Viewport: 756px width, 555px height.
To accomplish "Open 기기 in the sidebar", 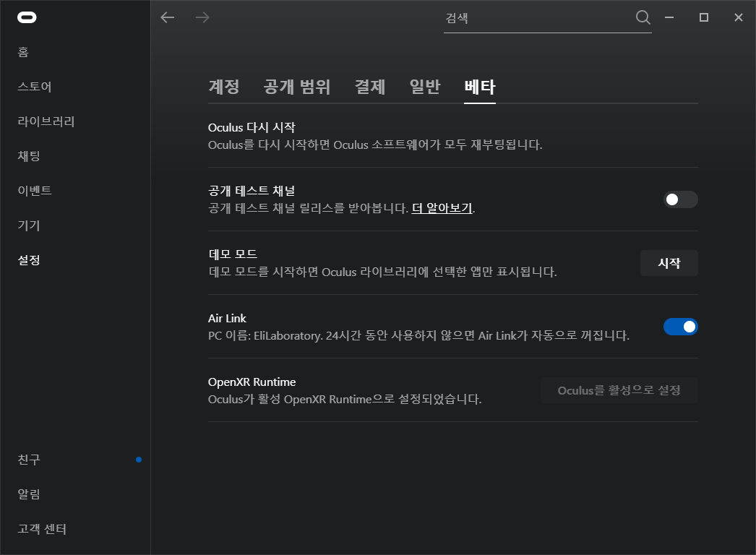I will click(28, 225).
